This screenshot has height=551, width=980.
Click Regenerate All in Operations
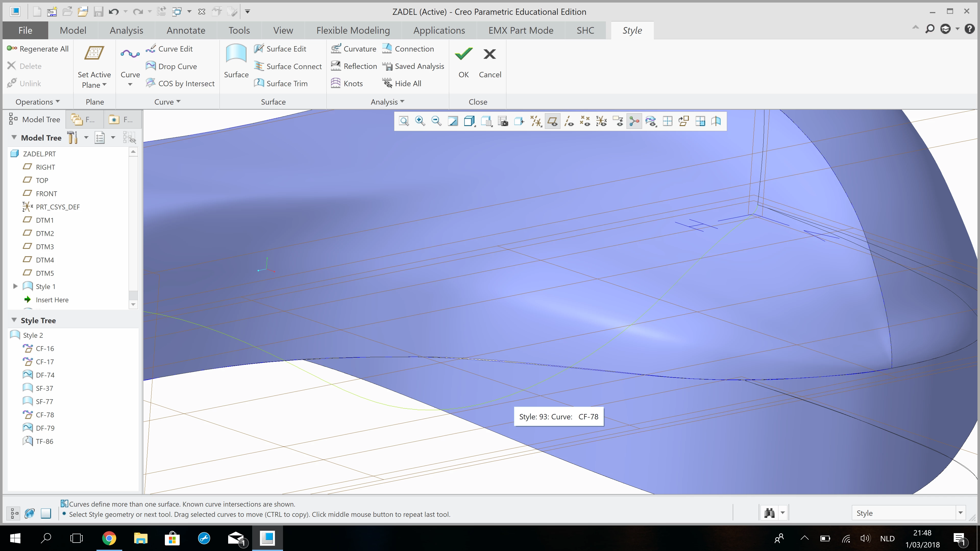(38, 49)
